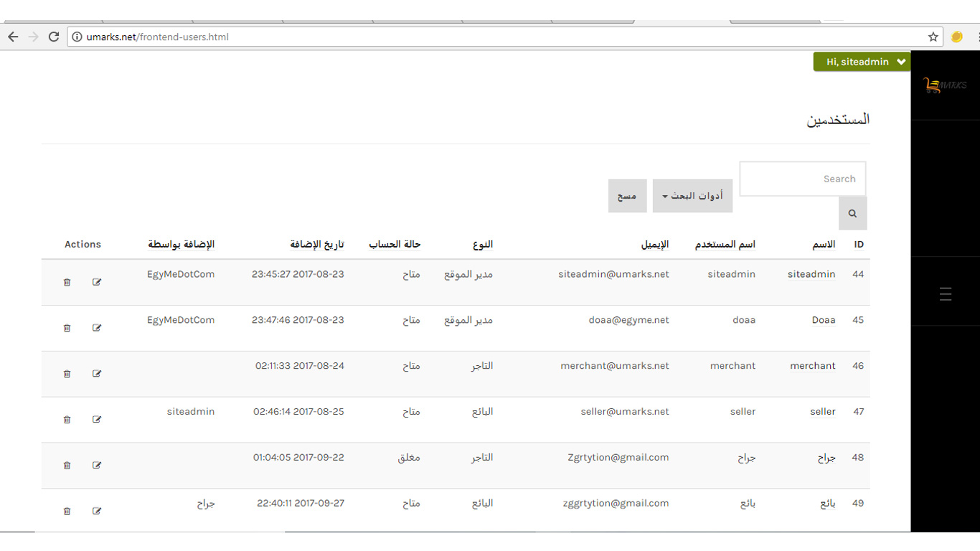The width and height of the screenshot is (980, 551).
Task: Sort by النوع type column header
Action: coord(483,245)
